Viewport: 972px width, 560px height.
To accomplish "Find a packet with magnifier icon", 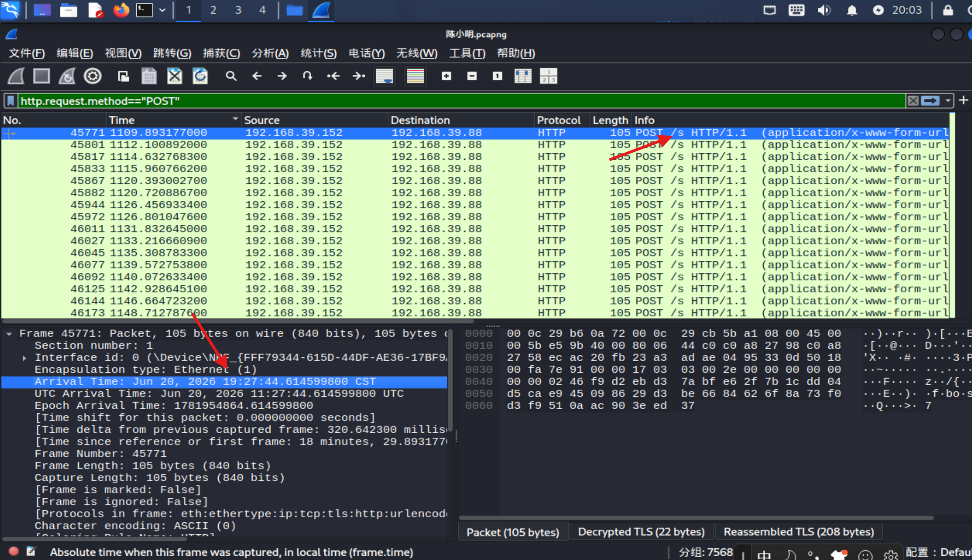I will tap(231, 76).
